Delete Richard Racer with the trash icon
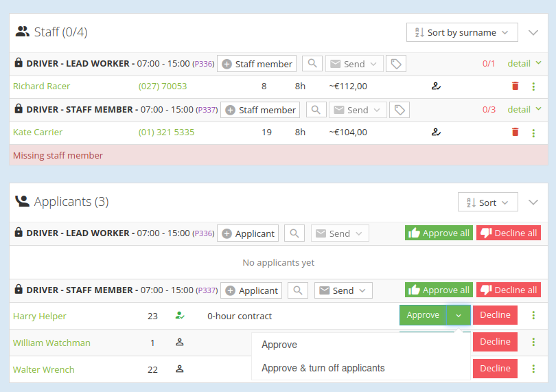 [516, 86]
